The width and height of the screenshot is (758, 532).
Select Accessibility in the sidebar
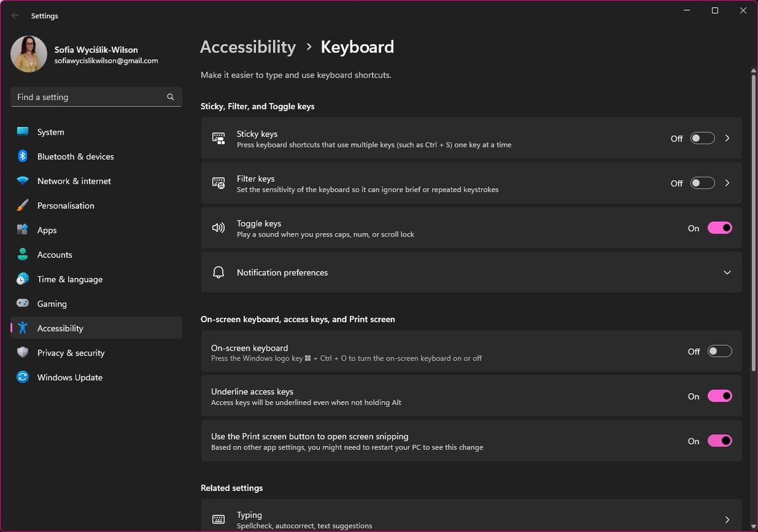60,328
